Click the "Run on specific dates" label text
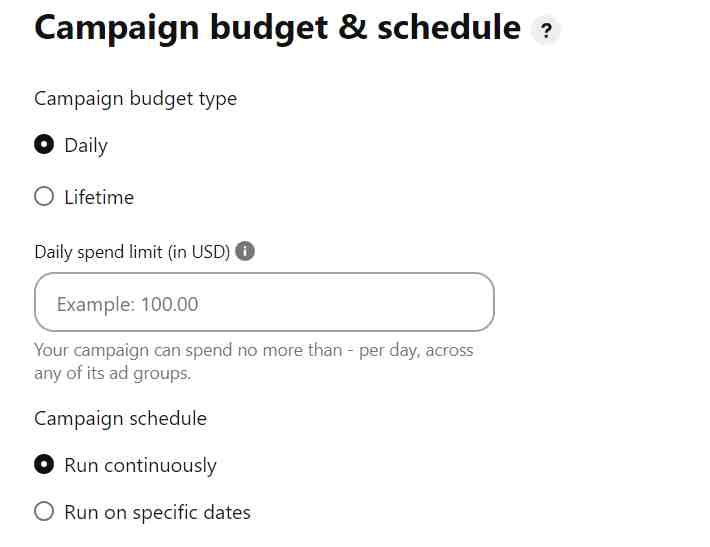Viewport: 710px width, 547px height. (158, 513)
